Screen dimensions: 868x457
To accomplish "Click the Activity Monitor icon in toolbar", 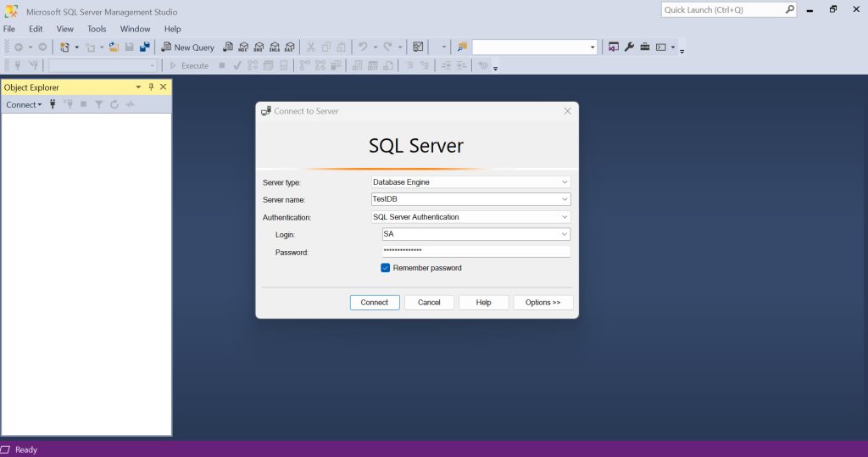I will click(418, 47).
